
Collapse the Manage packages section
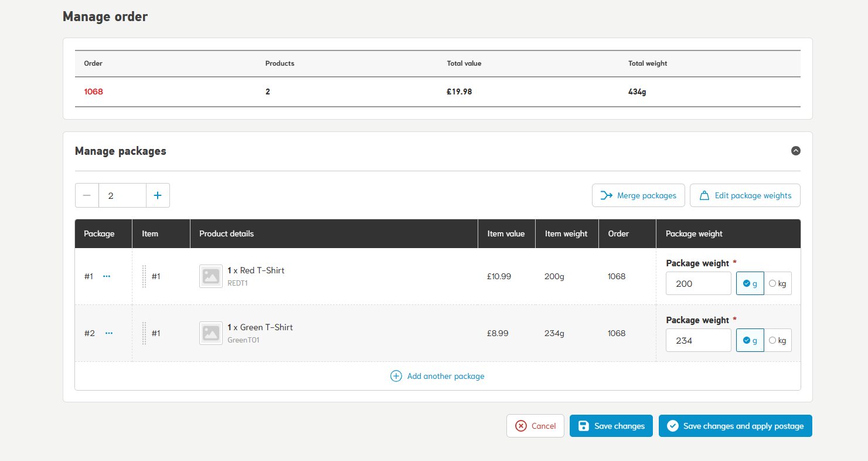[795, 151]
